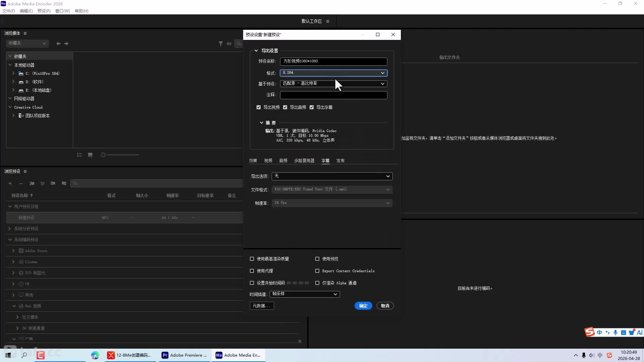Switch to the 音频 tab

click(x=283, y=161)
